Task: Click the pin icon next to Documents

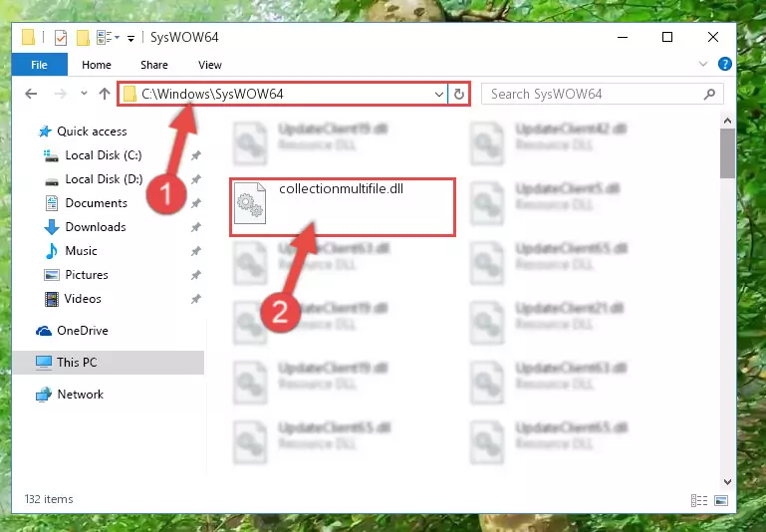Action: coord(195,203)
